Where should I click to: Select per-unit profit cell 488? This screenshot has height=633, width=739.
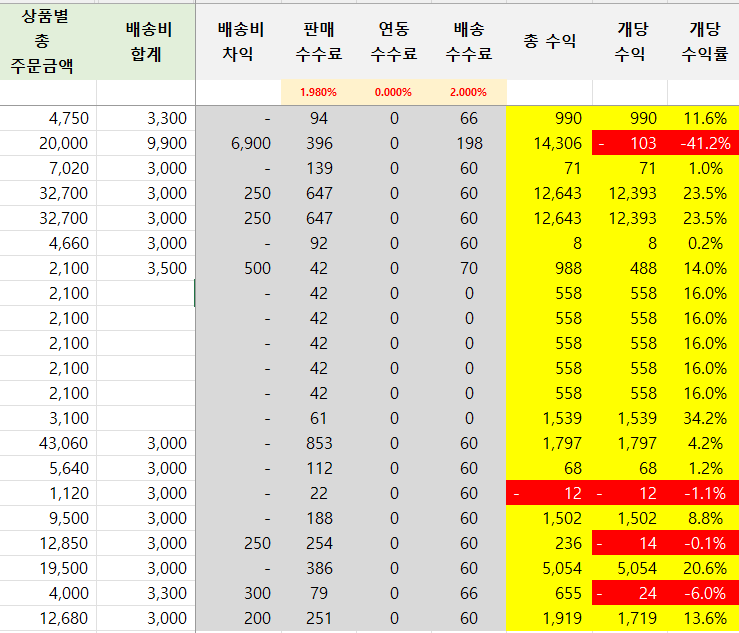[630, 268]
